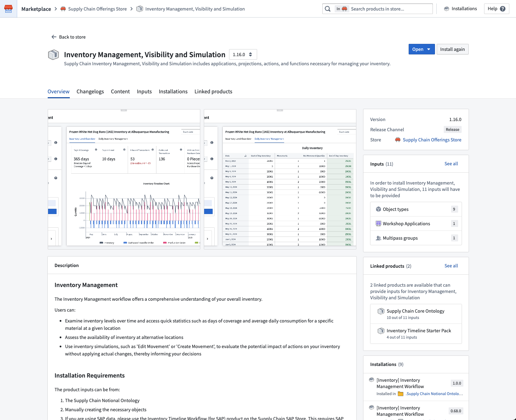
Task: Click the Supply Chain Core Ontology icon
Action: [x=381, y=311]
